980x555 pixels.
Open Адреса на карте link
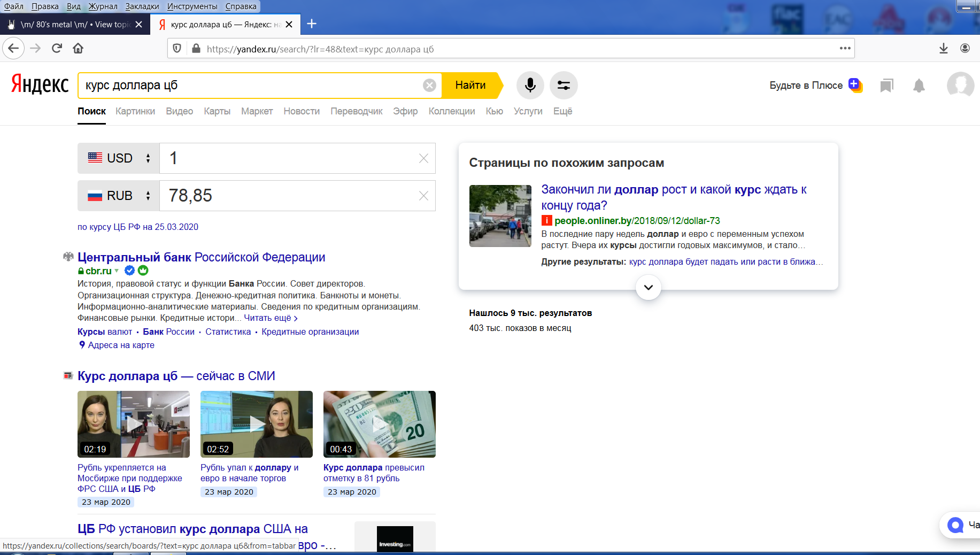coord(121,345)
